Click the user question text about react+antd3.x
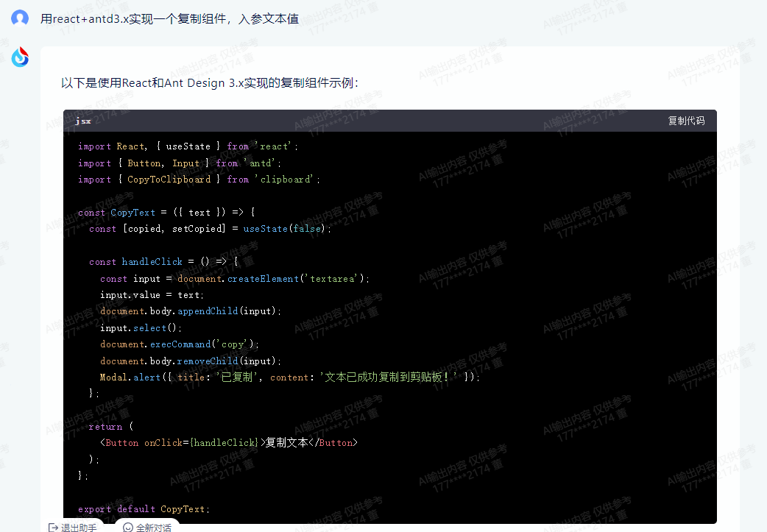This screenshot has width=767, height=532. (169, 19)
